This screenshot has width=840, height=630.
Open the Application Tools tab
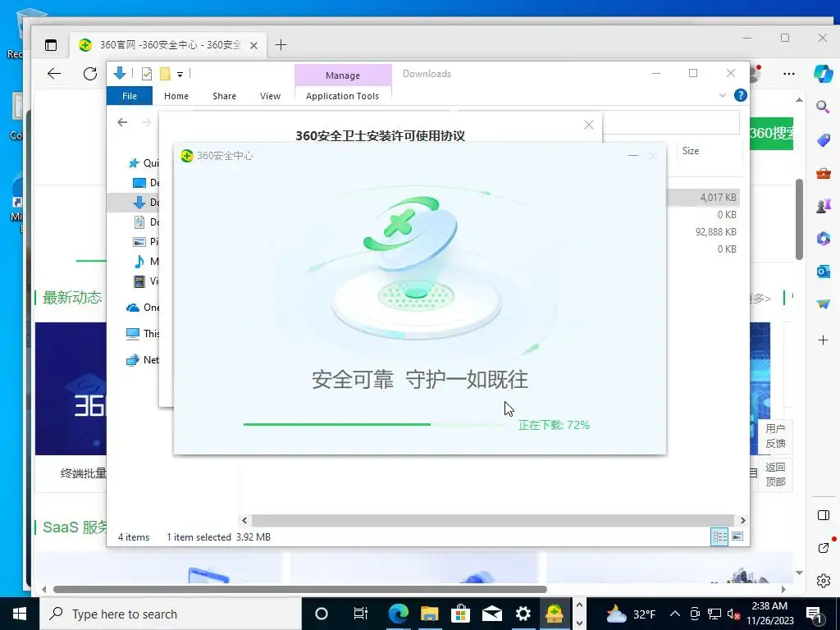[x=342, y=96]
